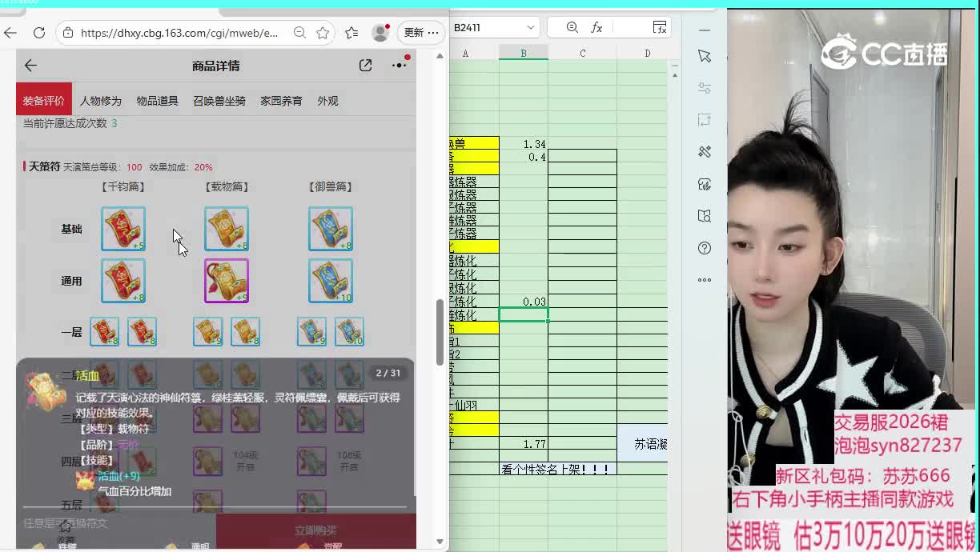Image resolution: width=980 pixels, height=552 pixels.
Task: Expand the sidebar three-dot more options
Action: (x=705, y=280)
